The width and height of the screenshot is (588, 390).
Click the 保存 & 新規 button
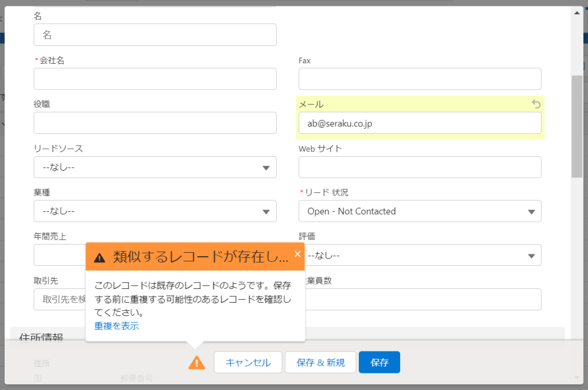coord(320,362)
